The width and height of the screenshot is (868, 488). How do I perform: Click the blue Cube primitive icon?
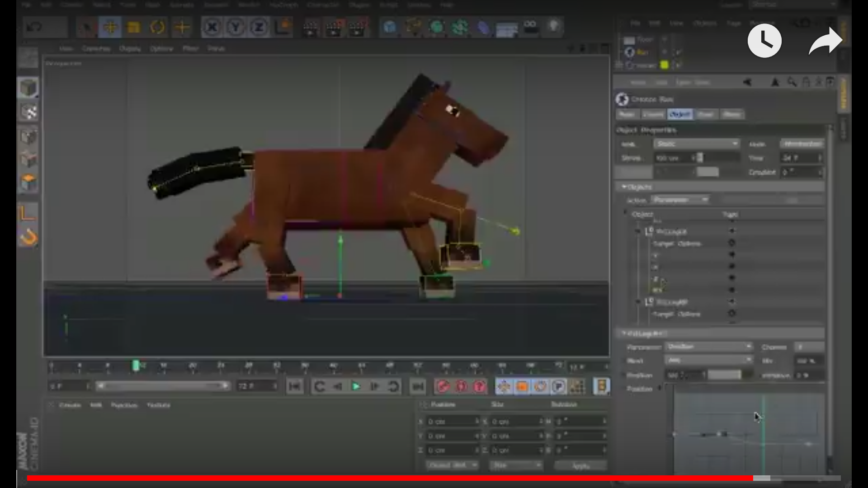tap(390, 28)
